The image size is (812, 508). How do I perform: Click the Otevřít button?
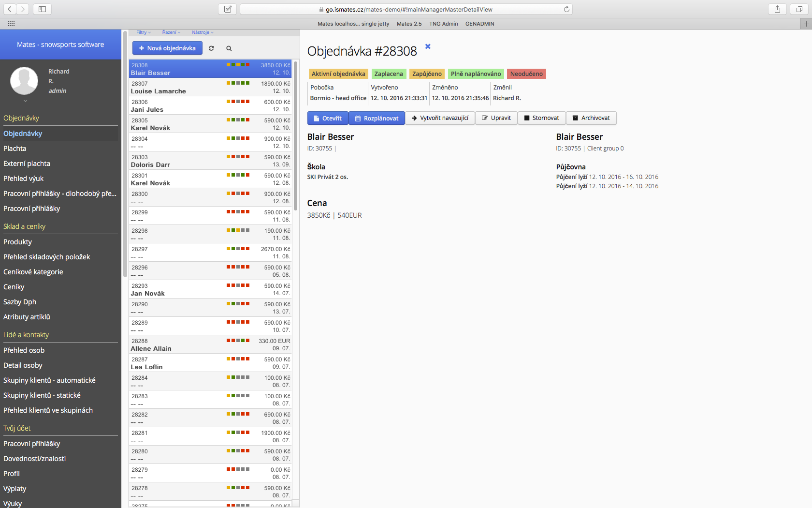tap(328, 118)
